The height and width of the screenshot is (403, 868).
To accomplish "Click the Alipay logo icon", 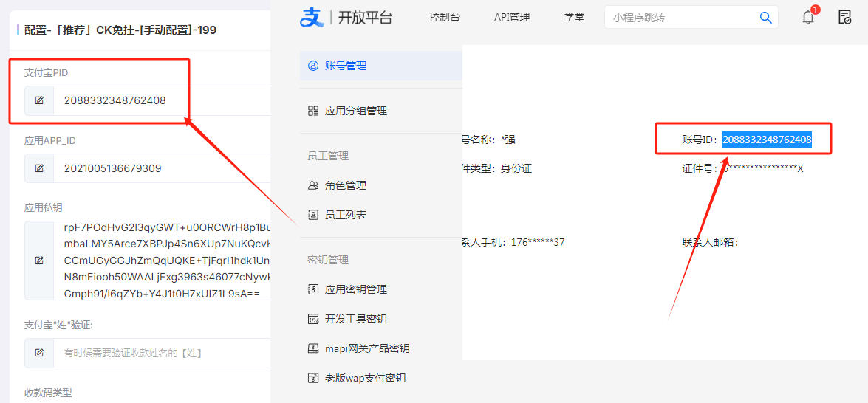I will 310,18.
